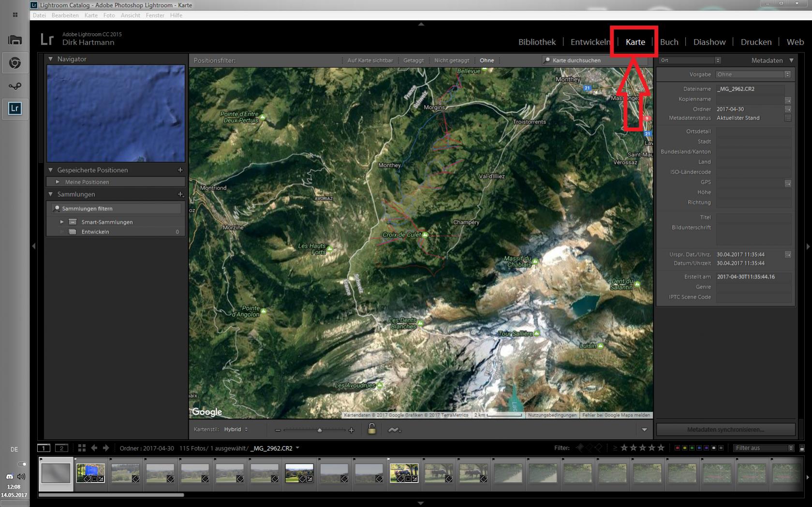Click the Metadatenstatus list icon
This screenshot has width=812, height=507.
click(x=788, y=118)
